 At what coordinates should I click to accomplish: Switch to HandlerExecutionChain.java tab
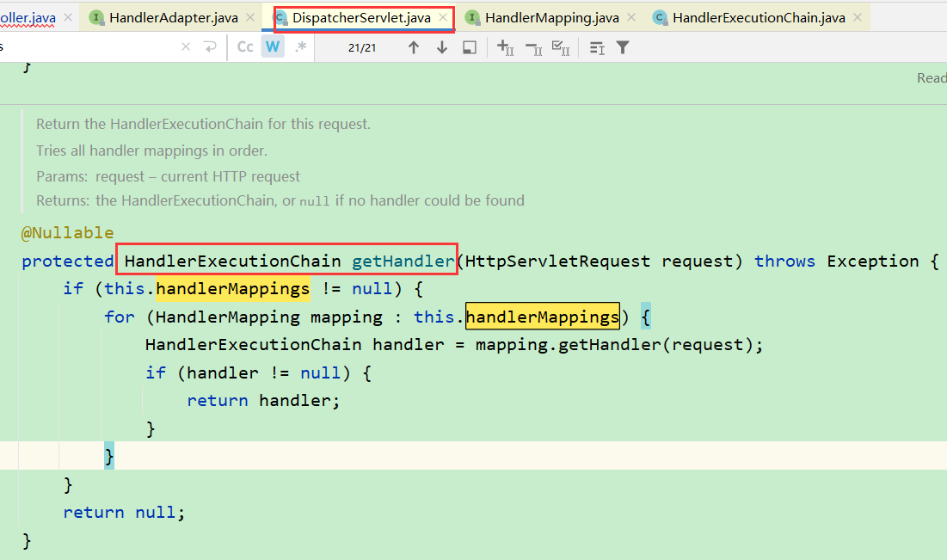click(x=759, y=18)
